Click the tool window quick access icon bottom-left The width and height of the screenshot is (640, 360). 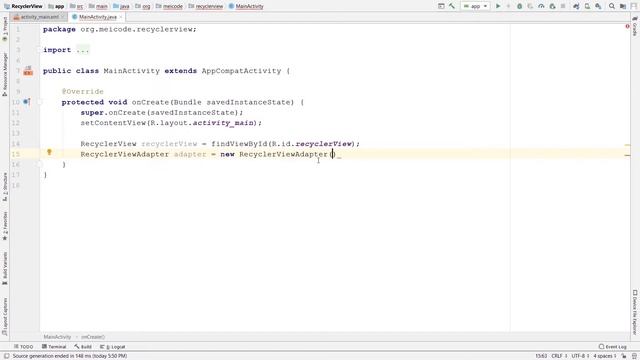(x=6, y=356)
